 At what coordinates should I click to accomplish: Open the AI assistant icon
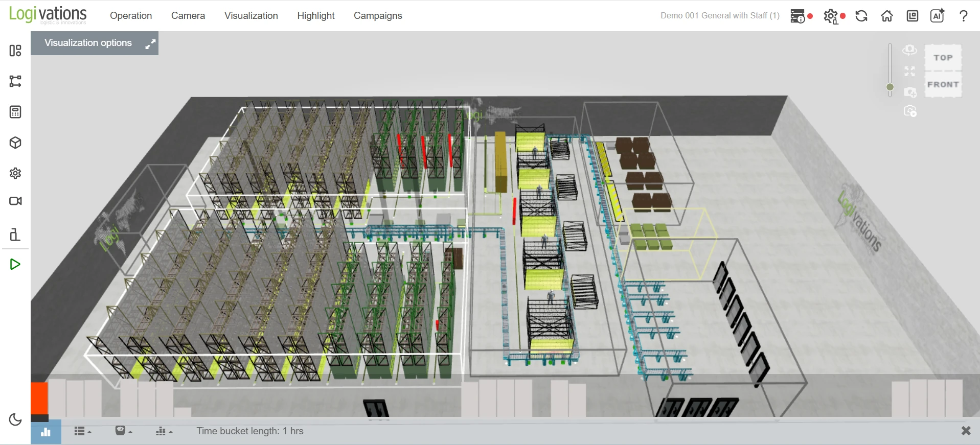coord(938,16)
